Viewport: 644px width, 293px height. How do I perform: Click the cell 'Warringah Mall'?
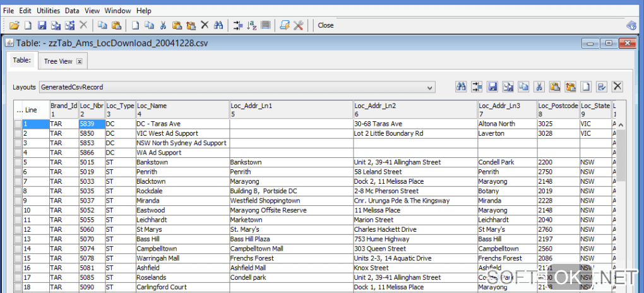(182, 258)
